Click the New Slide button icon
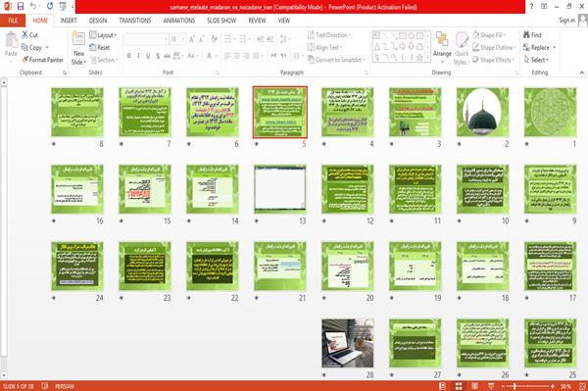This screenshot has width=588, height=391. point(78,38)
